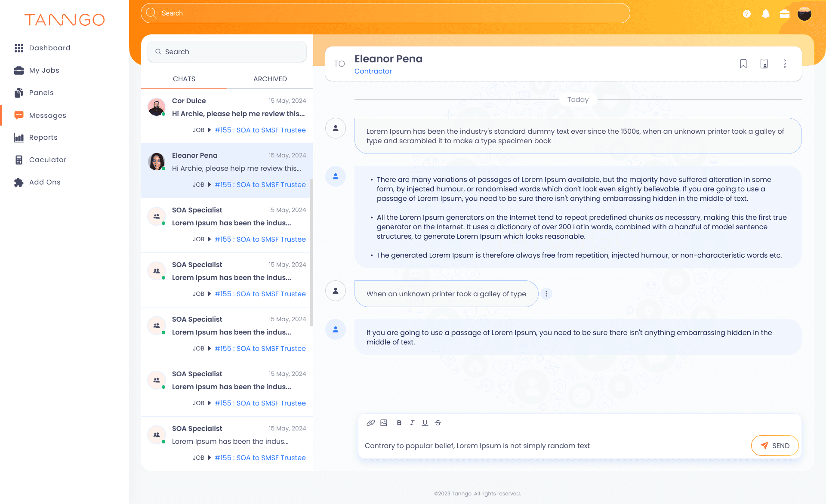Screen dimensions: 826x504
Task: Click the briefcase icon in top bar
Action: pos(785,14)
